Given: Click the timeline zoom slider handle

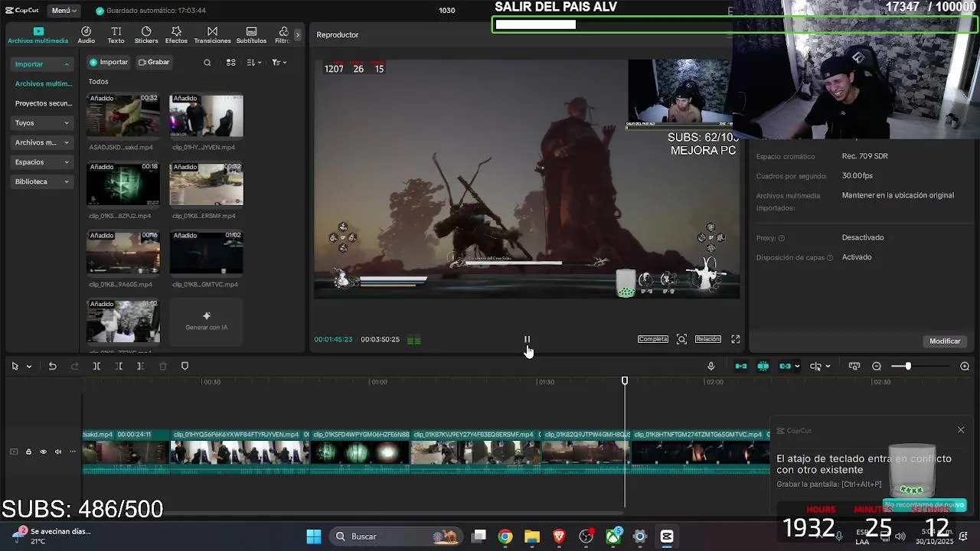Looking at the screenshot, I should click(x=908, y=367).
